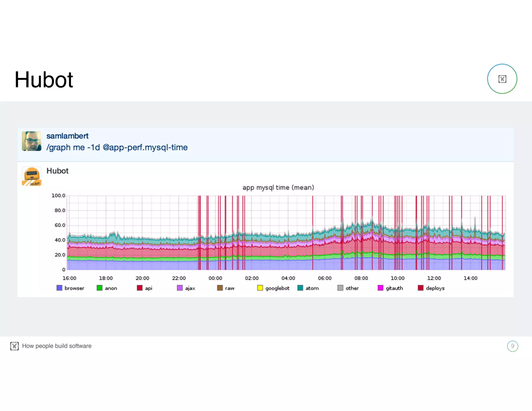
Task: Click the deploys legend swatch
Action: 421,288
